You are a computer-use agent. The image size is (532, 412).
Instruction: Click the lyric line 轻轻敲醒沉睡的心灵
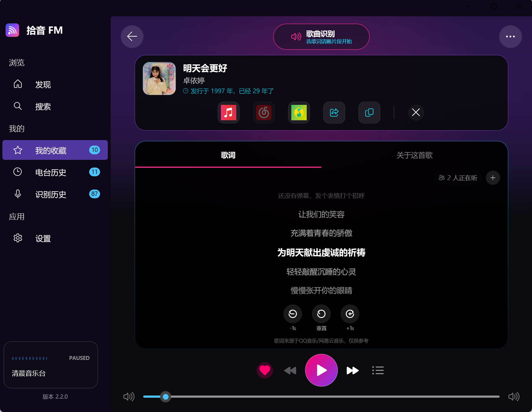coord(321,272)
